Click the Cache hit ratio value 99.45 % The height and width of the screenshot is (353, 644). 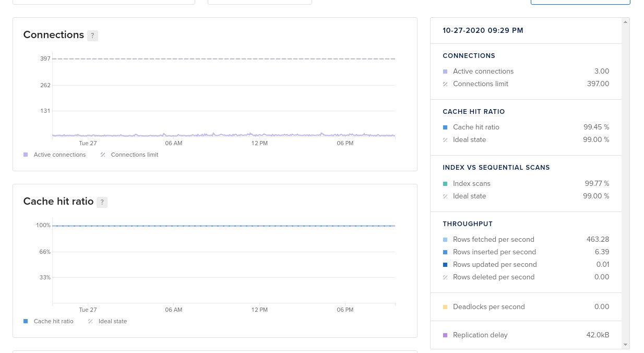coord(597,127)
